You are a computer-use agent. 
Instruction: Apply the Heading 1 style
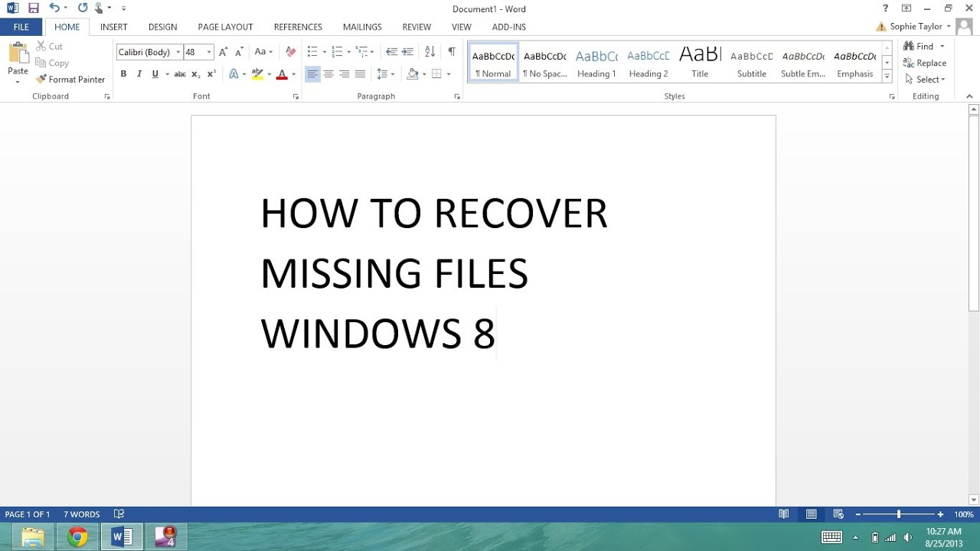(x=596, y=63)
